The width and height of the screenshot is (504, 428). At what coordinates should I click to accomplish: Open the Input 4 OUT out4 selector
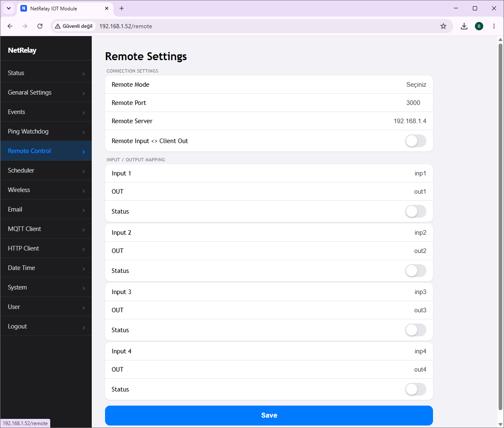[420, 370]
